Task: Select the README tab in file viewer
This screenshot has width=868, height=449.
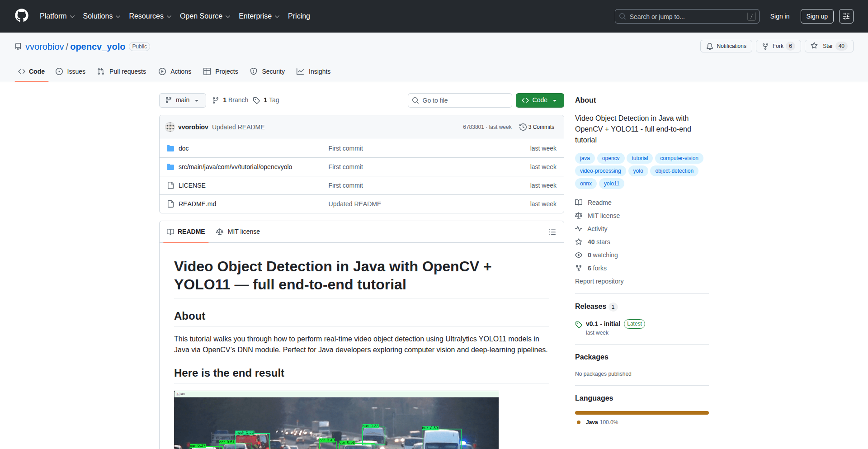Action: [186, 232]
